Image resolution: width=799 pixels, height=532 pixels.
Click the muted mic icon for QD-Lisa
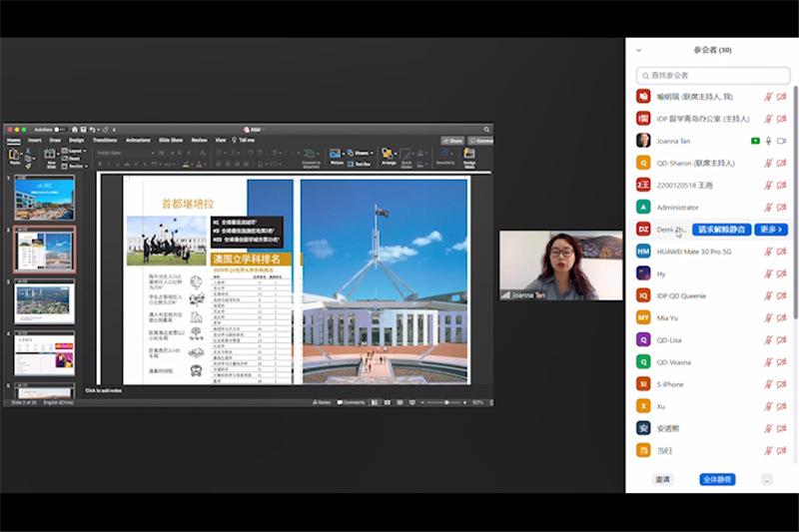coord(768,339)
